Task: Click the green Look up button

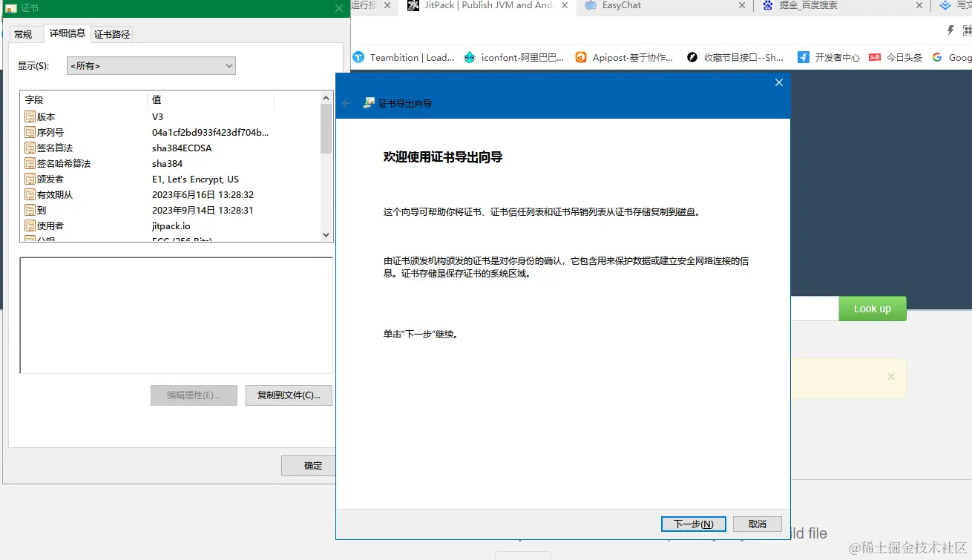Action: (873, 308)
